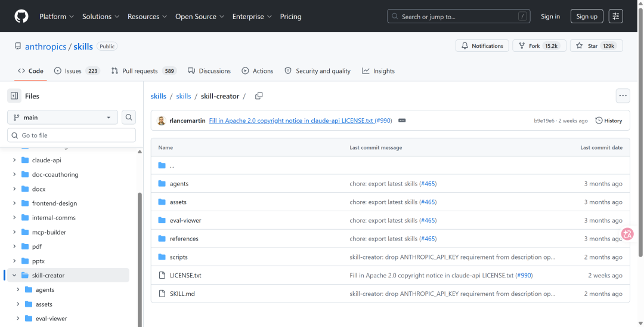644x327 pixels.
Task: Open Platform dropdown menu
Action: (57, 17)
